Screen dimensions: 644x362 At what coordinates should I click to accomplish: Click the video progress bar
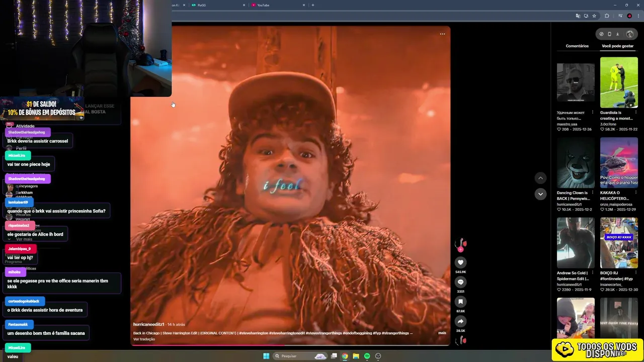click(x=290, y=345)
